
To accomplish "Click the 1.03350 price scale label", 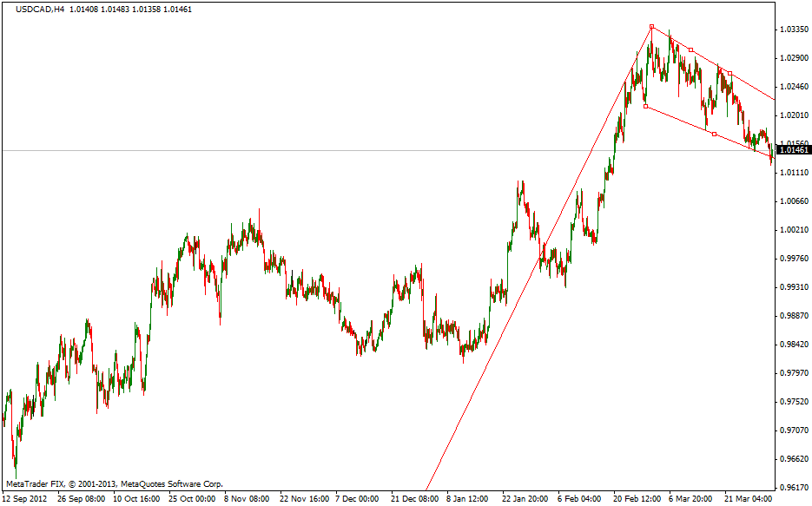I will 792,30.
